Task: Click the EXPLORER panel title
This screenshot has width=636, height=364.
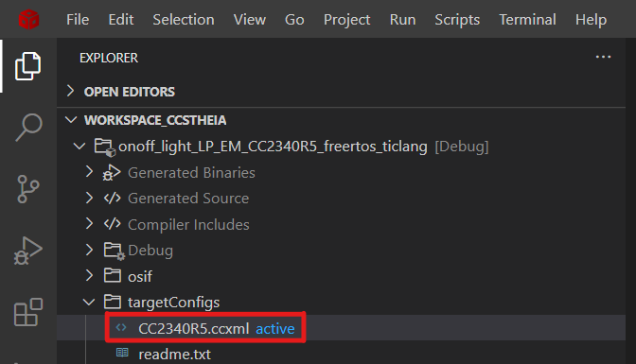Action: (109, 58)
